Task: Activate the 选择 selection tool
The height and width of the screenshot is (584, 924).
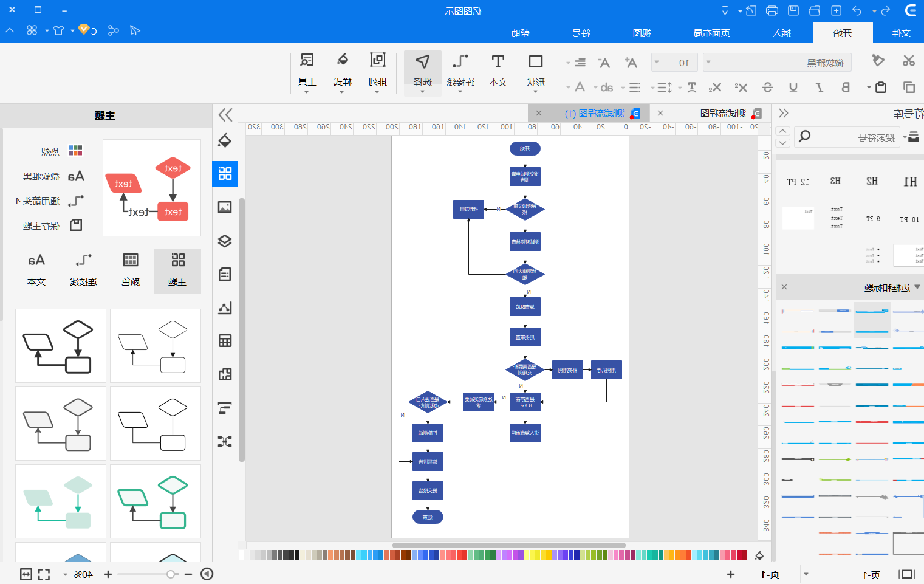Action: [422, 73]
